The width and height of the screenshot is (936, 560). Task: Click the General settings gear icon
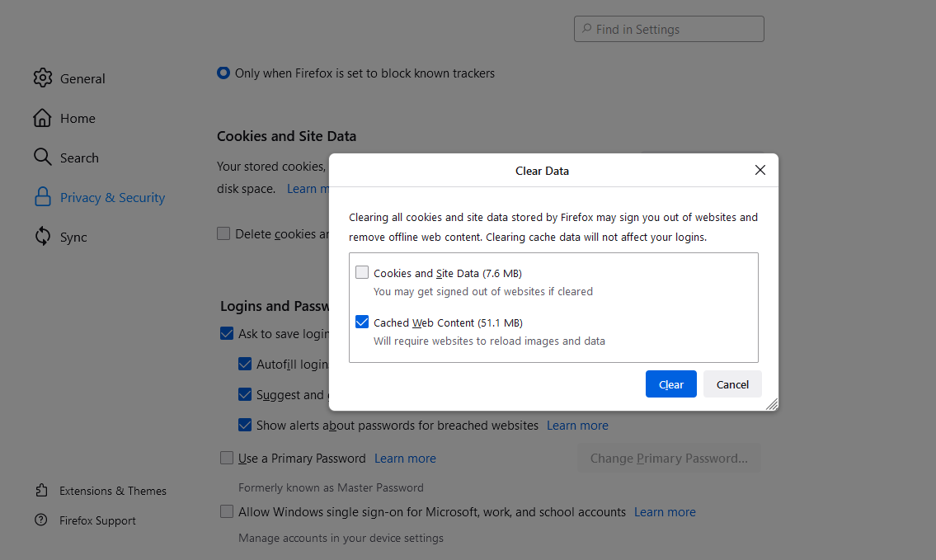pos(43,78)
